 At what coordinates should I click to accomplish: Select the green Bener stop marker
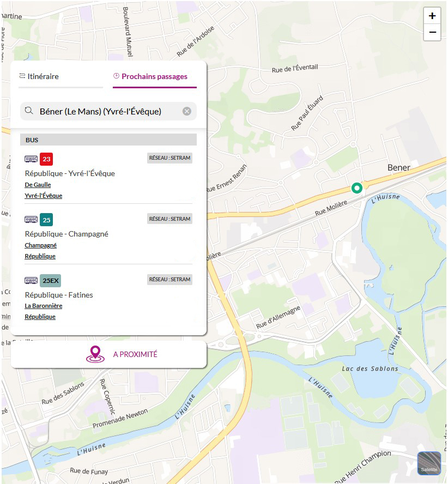[357, 188]
